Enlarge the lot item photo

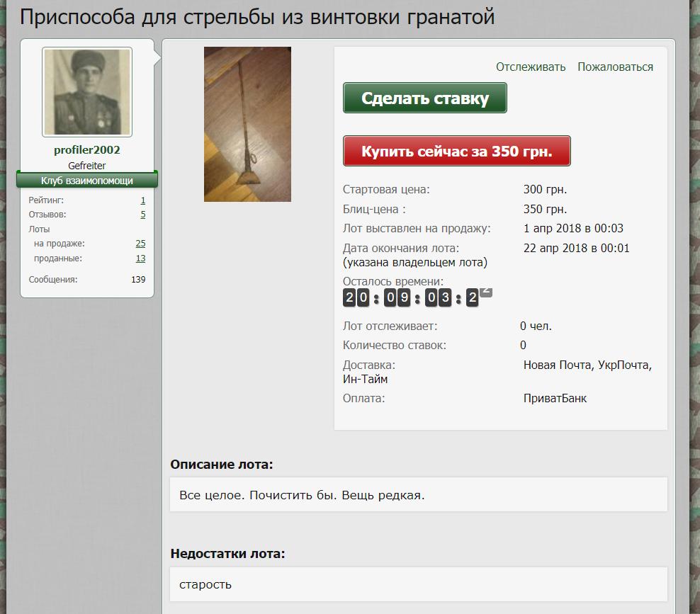coord(247,125)
